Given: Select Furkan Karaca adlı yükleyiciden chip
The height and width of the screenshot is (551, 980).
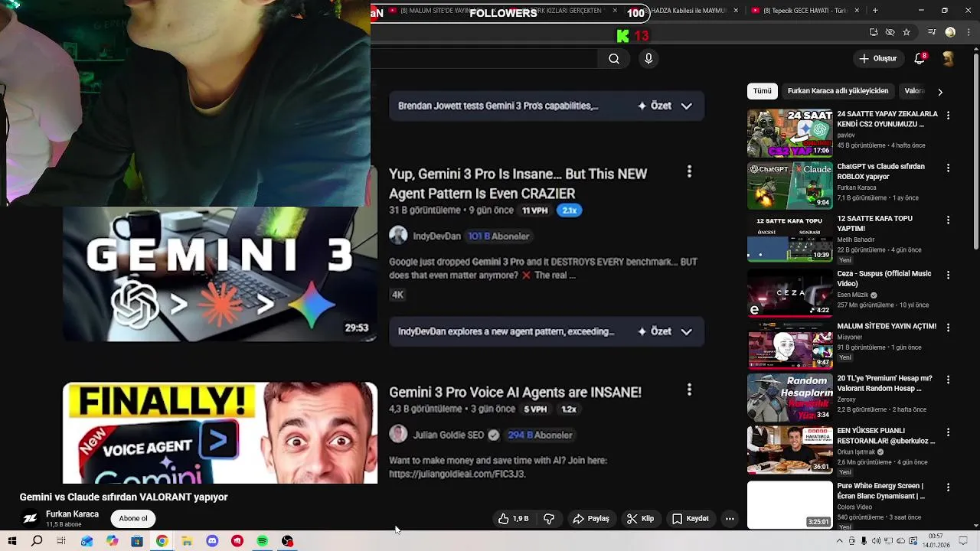Looking at the screenshot, I should click(x=838, y=91).
